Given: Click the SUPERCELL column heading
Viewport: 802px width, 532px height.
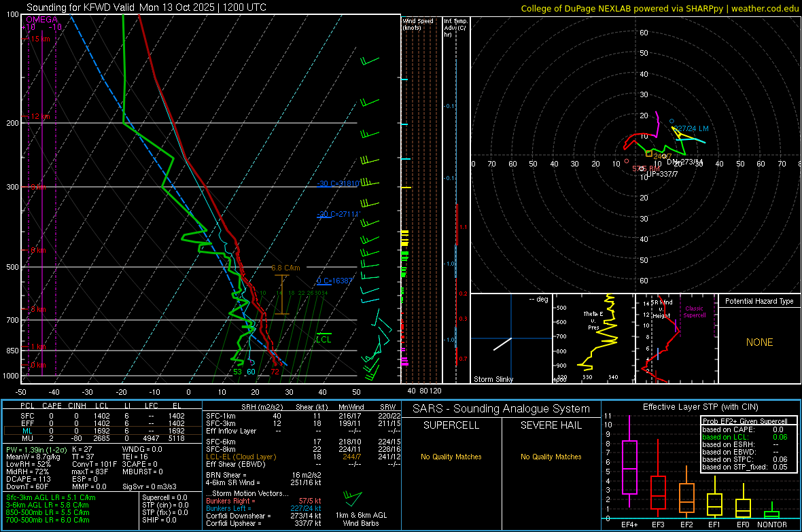Looking at the screenshot, I should [x=451, y=425].
